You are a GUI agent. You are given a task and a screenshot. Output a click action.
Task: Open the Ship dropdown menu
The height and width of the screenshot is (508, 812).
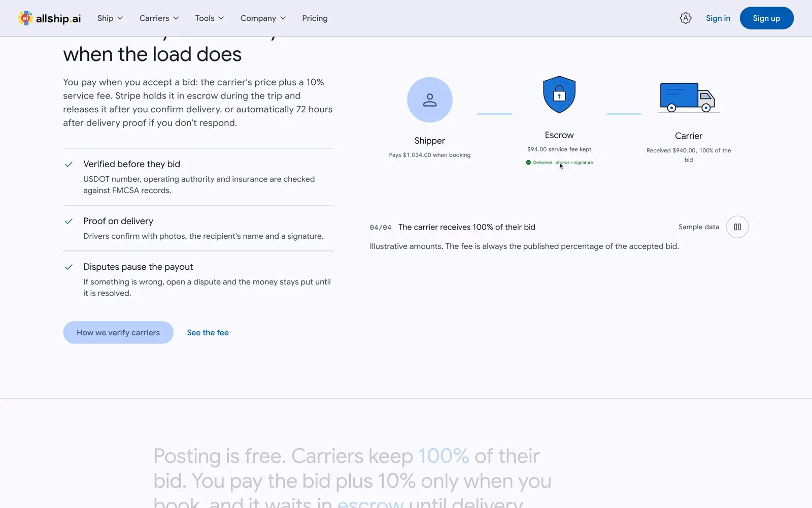click(x=110, y=18)
